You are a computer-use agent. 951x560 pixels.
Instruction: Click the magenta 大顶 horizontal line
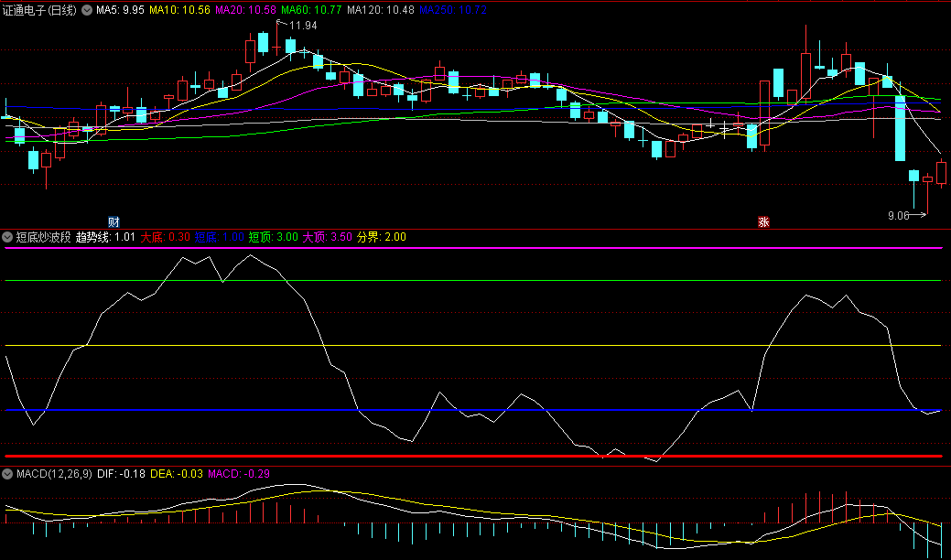(473, 248)
